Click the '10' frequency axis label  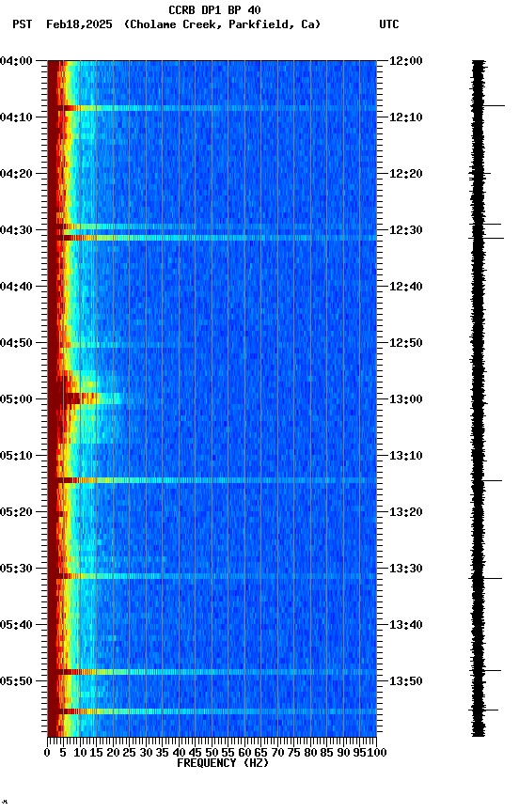[80, 753]
